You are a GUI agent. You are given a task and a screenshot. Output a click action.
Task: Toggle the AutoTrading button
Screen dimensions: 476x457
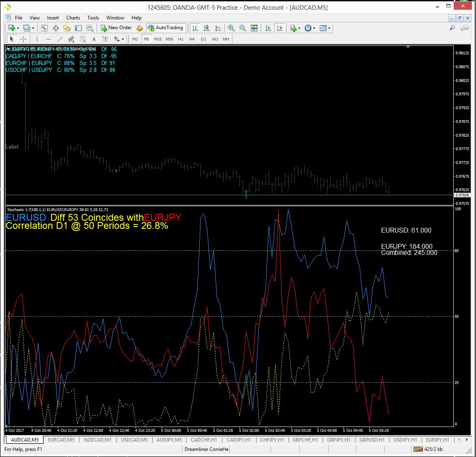coord(166,28)
